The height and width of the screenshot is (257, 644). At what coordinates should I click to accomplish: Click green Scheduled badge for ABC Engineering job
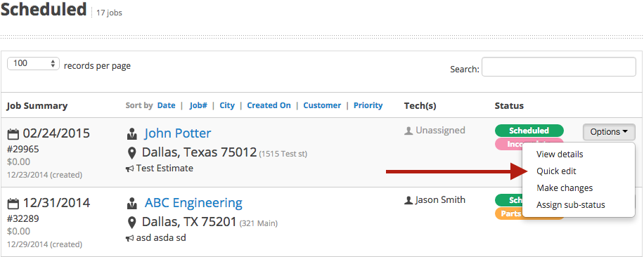(508, 200)
